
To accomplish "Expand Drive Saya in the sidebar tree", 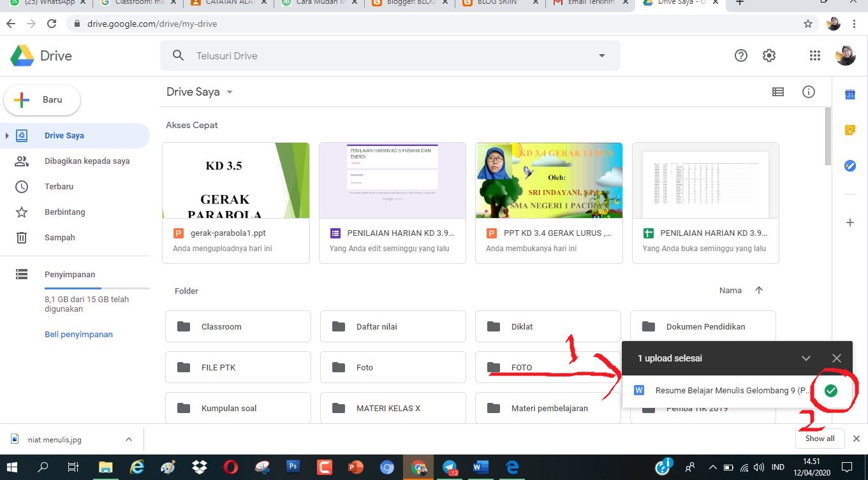I will [7, 135].
